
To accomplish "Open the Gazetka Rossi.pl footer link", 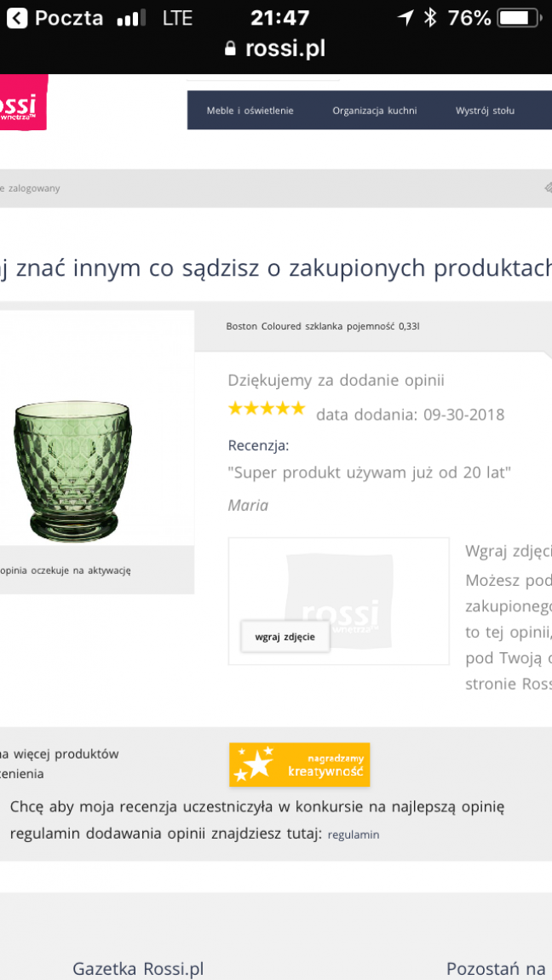I will click(x=138, y=969).
